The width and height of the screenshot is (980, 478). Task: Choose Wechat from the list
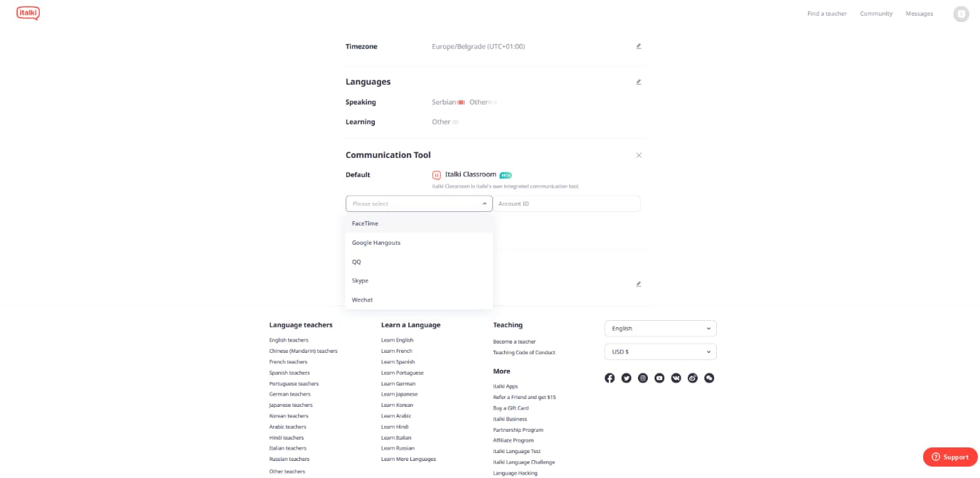point(419,299)
